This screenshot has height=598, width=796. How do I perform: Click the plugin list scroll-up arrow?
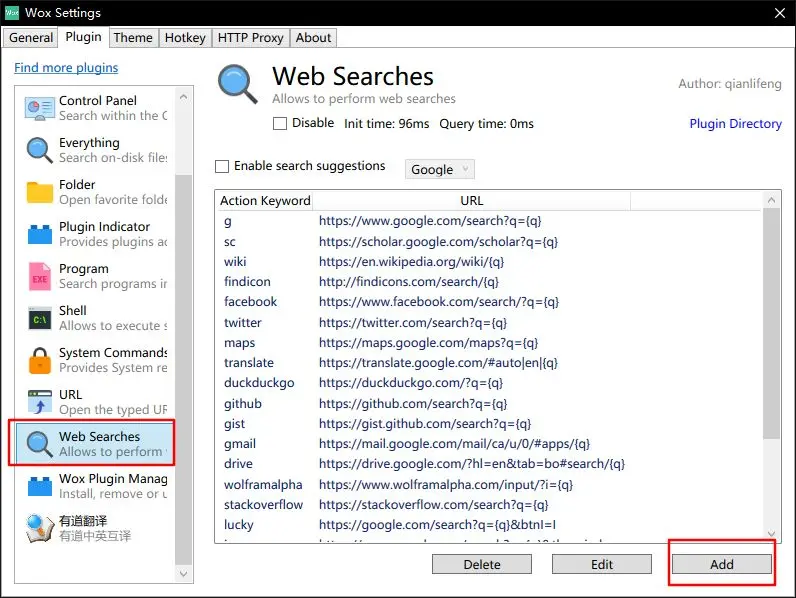(184, 96)
